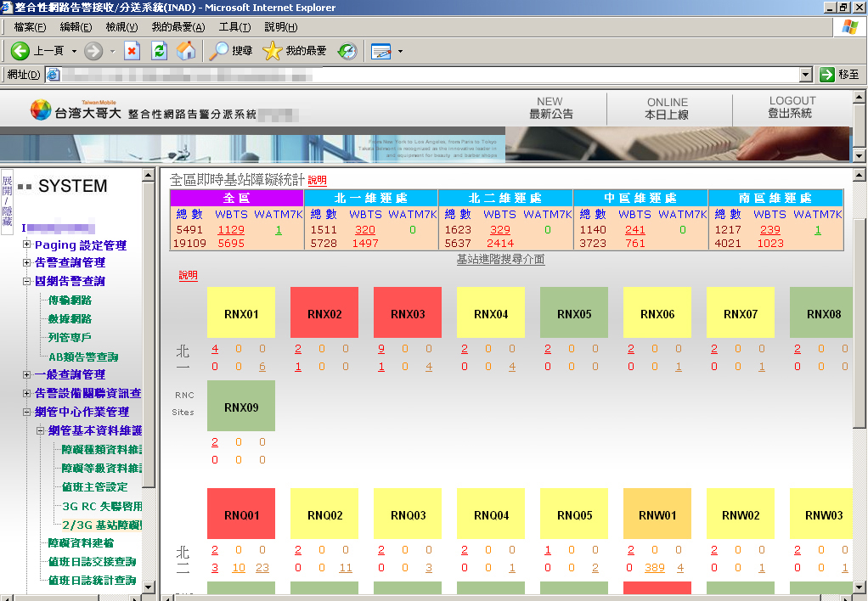Expand the 告警查詢管理 tree node

tap(27, 263)
